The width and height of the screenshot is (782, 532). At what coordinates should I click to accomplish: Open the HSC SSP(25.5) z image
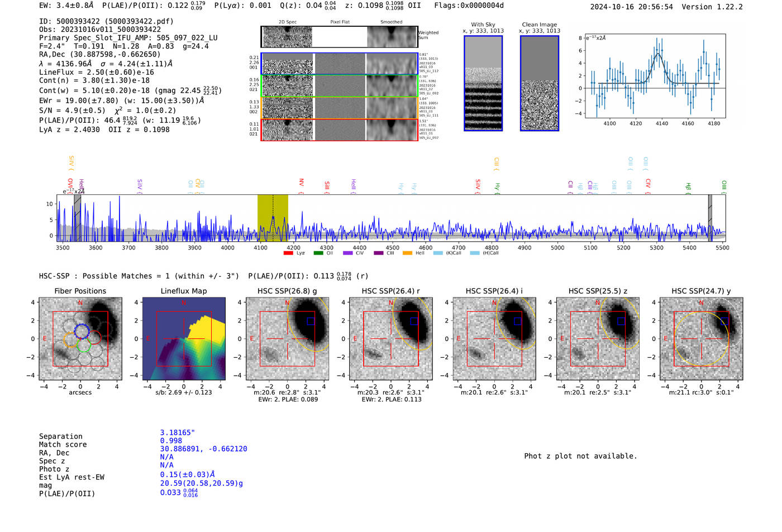click(598, 339)
